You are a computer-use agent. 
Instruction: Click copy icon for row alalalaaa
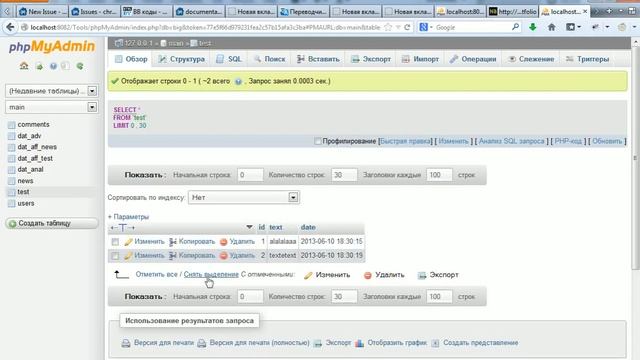pos(173,242)
